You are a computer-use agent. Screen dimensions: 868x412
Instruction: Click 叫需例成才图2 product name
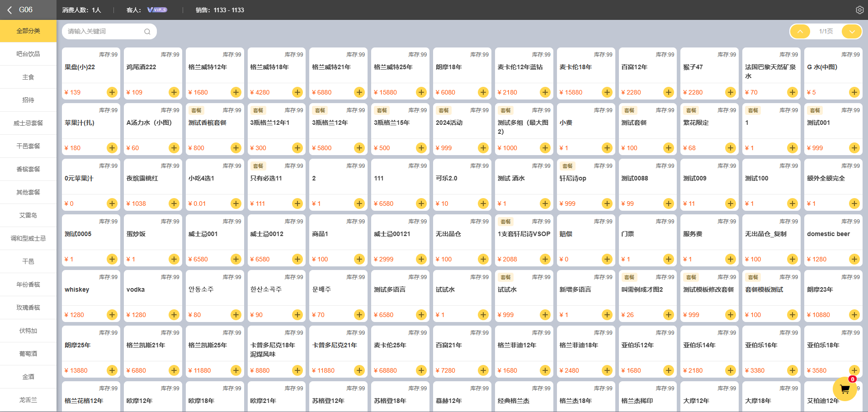(x=642, y=289)
